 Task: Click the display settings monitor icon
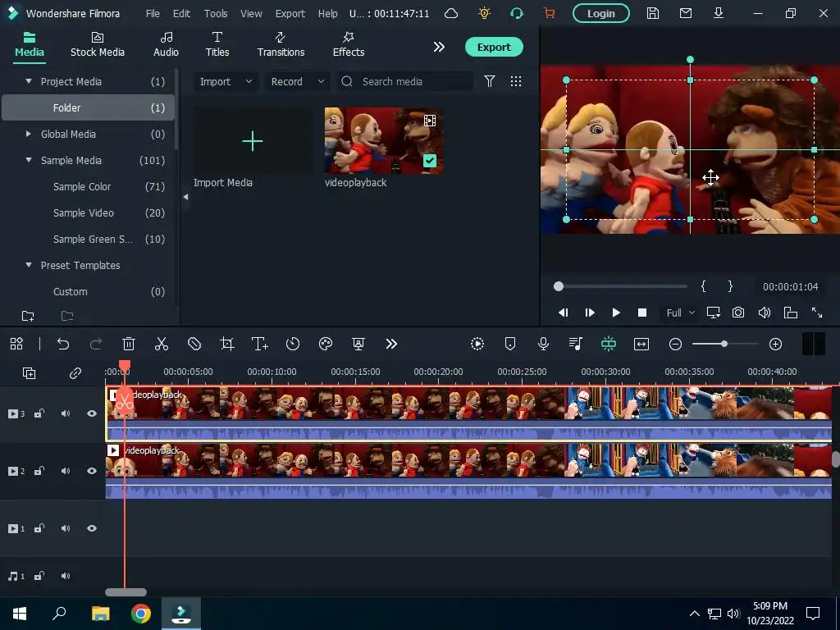click(713, 313)
